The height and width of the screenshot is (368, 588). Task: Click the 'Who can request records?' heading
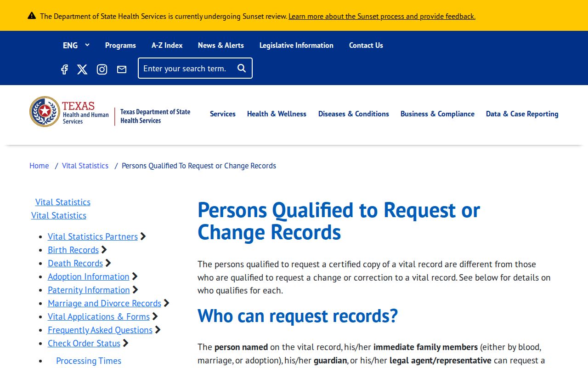[x=298, y=316]
